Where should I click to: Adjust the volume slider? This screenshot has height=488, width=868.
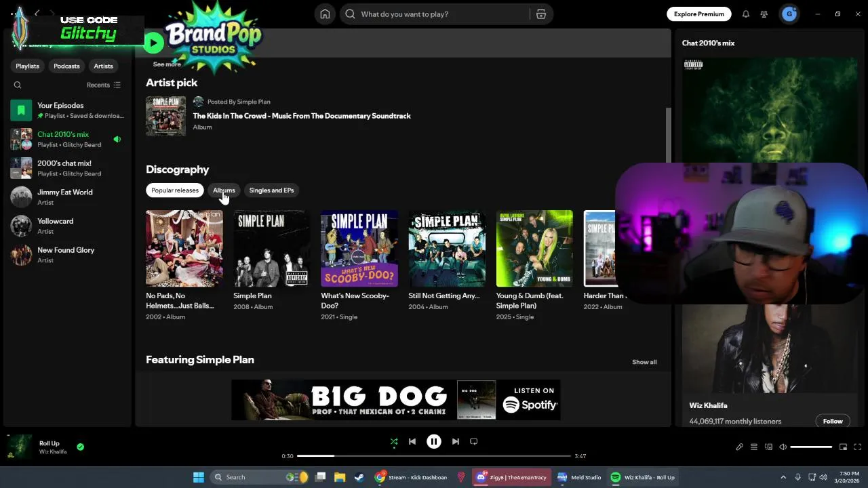point(811,447)
